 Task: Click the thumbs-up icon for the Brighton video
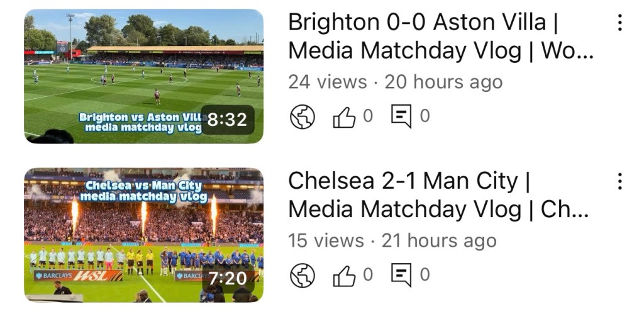pyautogui.click(x=344, y=117)
